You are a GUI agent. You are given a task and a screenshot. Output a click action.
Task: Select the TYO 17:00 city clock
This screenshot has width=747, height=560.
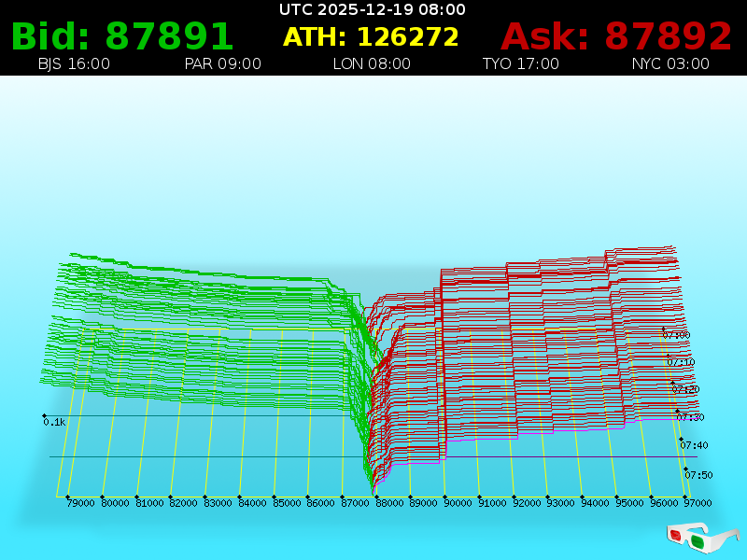520,64
